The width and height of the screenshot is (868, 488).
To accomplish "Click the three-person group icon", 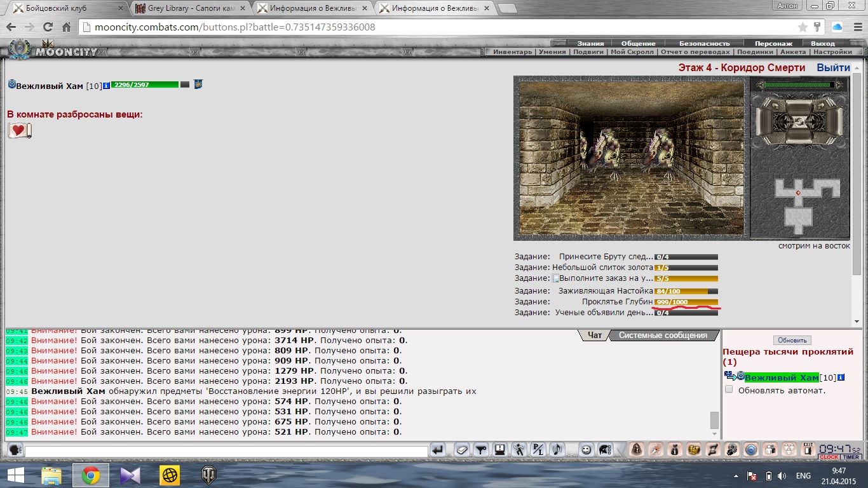I will (789, 450).
